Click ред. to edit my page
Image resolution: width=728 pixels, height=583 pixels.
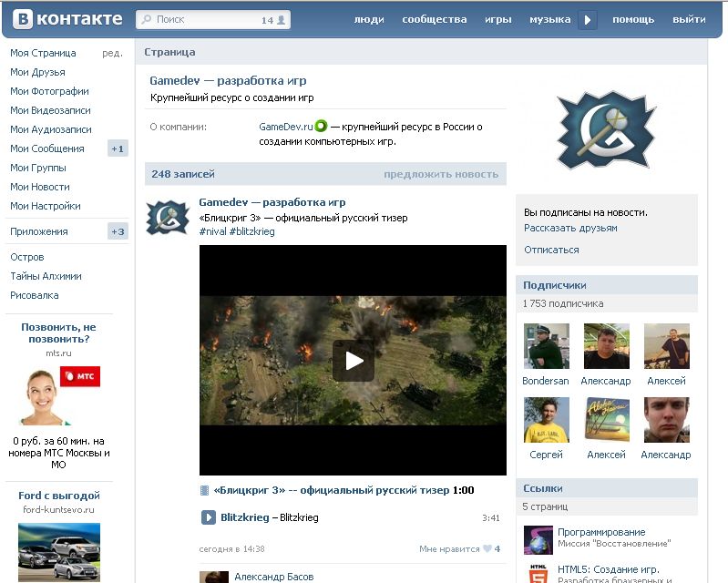coord(112,54)
